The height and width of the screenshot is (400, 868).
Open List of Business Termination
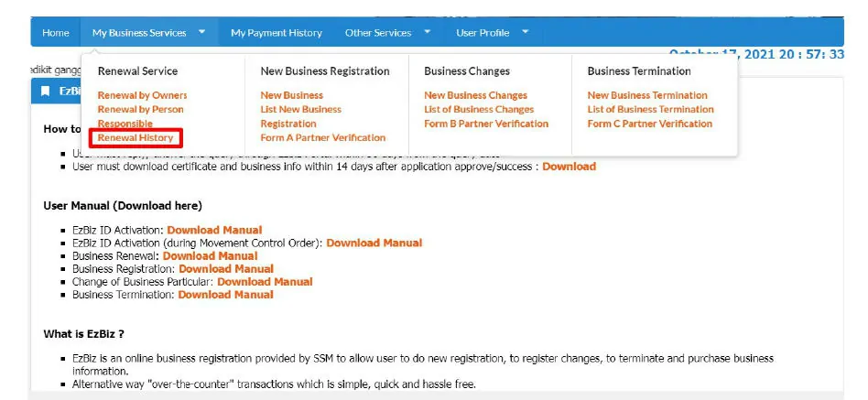tap(650, 109)
